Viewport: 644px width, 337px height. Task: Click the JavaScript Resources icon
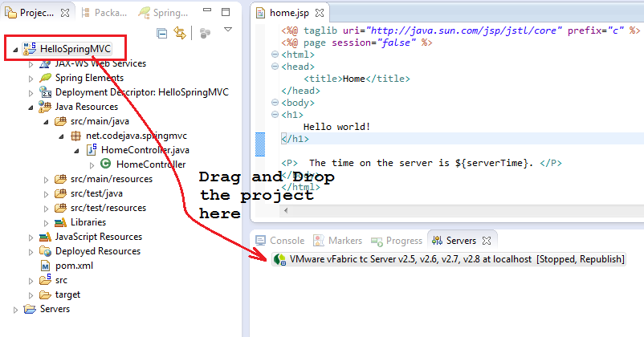coord(45,237)
